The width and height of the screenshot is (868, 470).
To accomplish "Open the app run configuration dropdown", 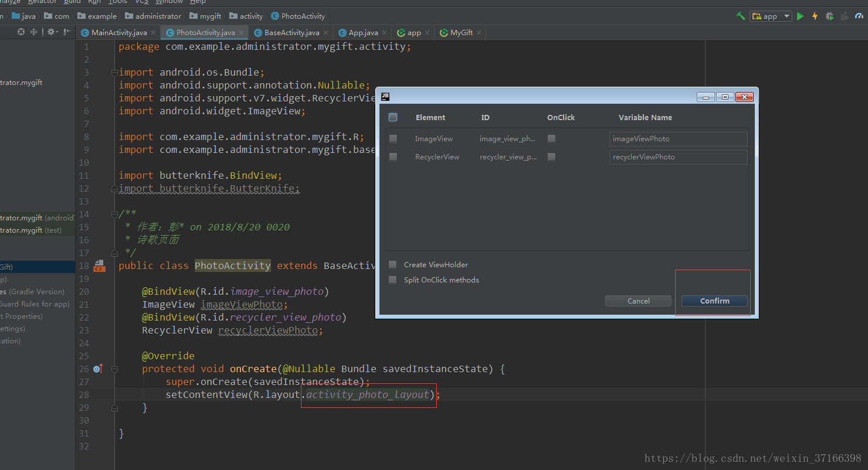I will pos(786,16).
